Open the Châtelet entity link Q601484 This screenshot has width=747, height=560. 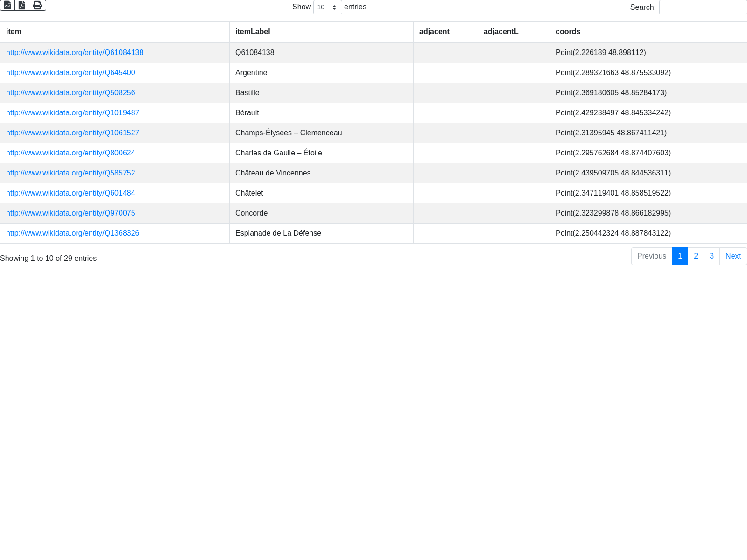(x=70, y=193)
